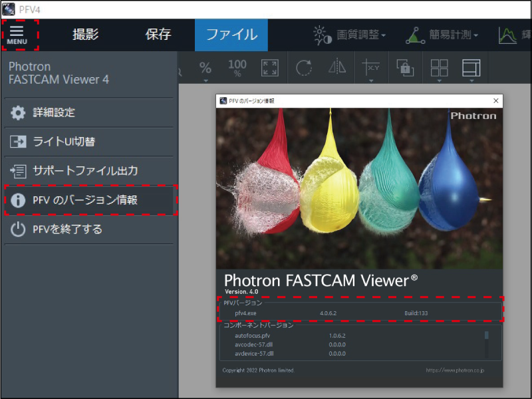
Task: Switch to the 保存 tab
Action: pyautogui.click(x=158, y=35)
